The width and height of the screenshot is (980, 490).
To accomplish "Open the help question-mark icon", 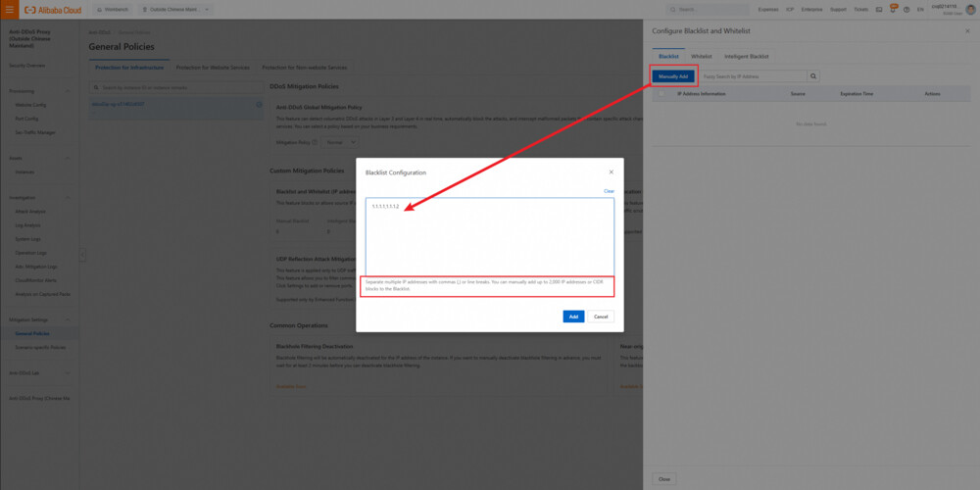I will pyautogui.click(x=906, y=10).
